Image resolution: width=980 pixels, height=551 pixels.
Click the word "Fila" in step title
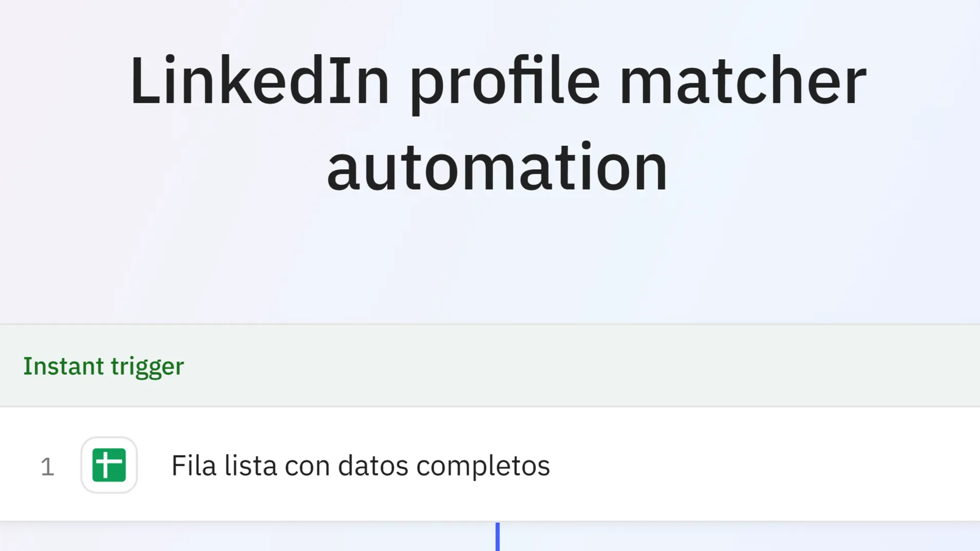pos(193,466)
